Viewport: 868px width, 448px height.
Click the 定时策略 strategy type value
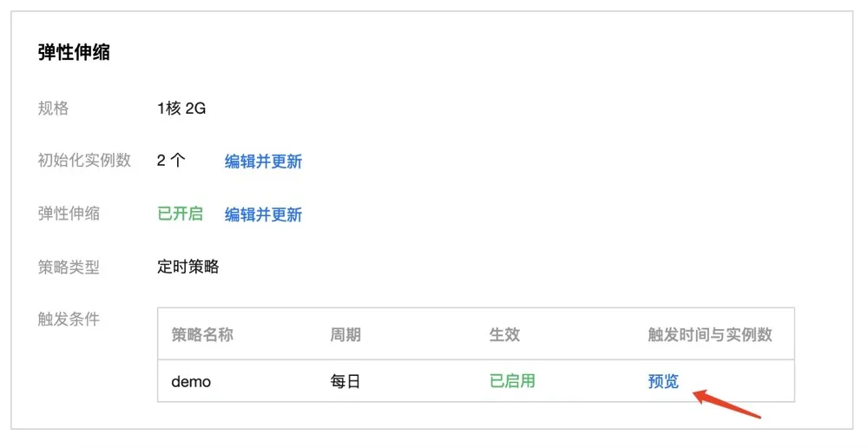coord(188,267)
